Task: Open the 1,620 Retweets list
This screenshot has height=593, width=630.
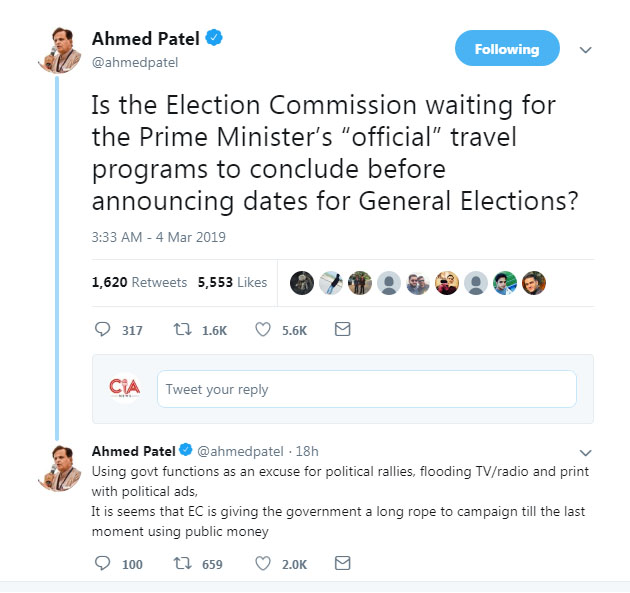Action: (139, 282)
